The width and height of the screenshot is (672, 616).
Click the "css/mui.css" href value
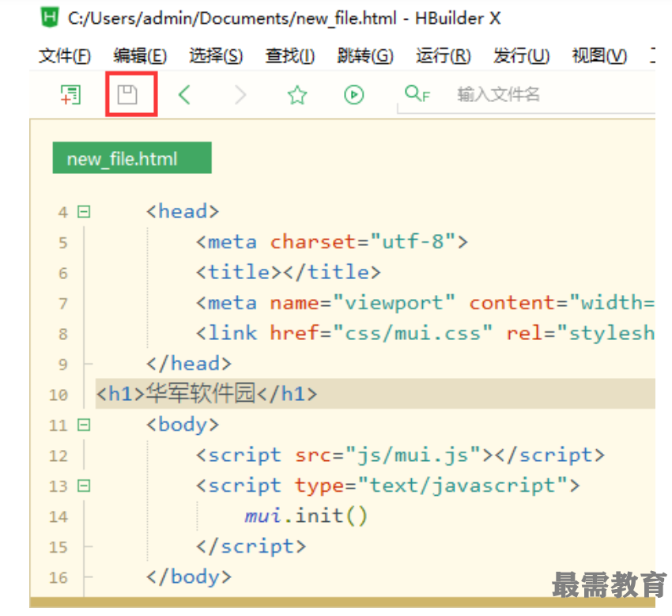point(413,333)
